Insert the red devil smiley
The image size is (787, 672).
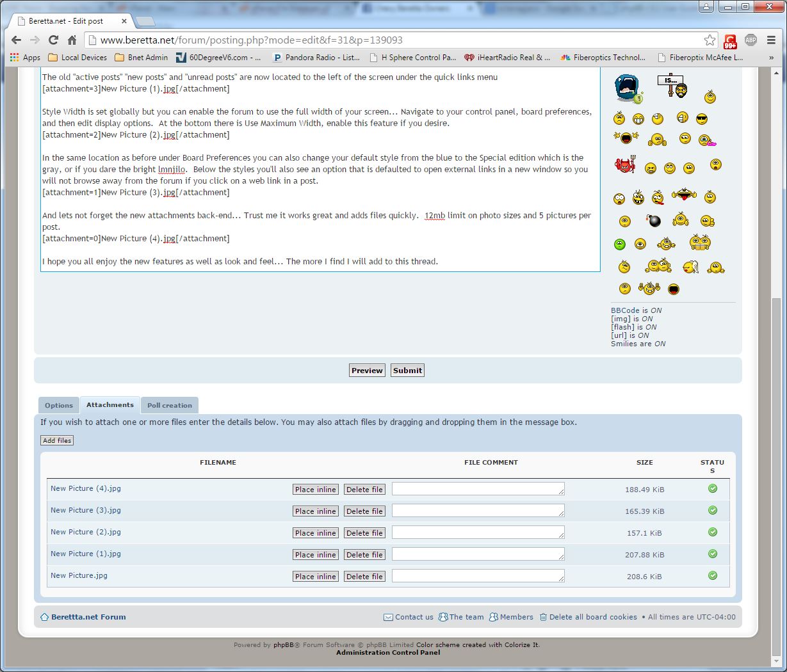624,165
